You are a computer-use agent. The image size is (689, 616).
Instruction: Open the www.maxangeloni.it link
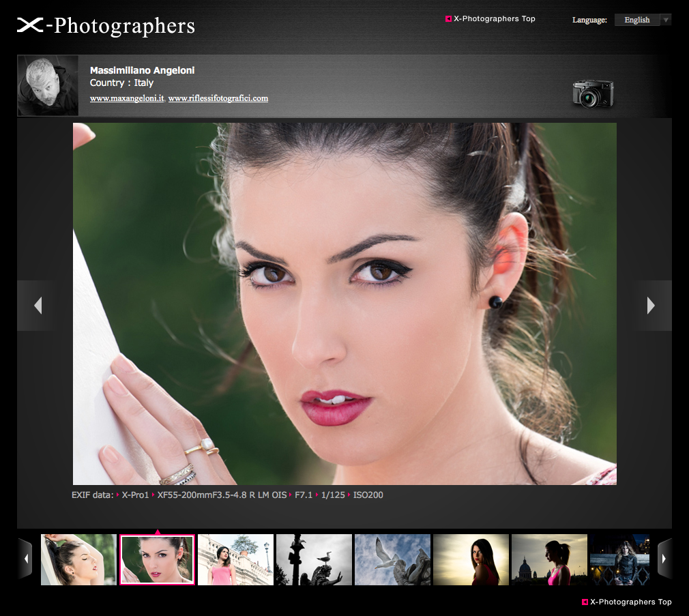pos(127,98)
